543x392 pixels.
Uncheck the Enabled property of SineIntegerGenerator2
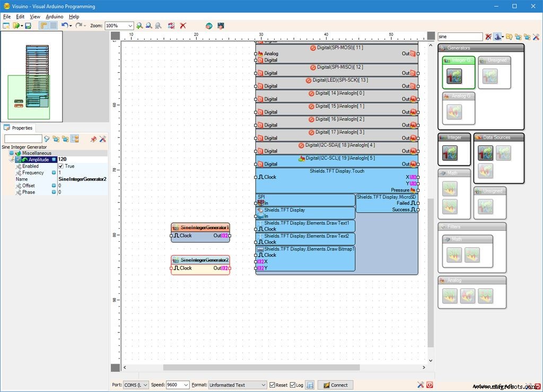click(x=61, y=166)
